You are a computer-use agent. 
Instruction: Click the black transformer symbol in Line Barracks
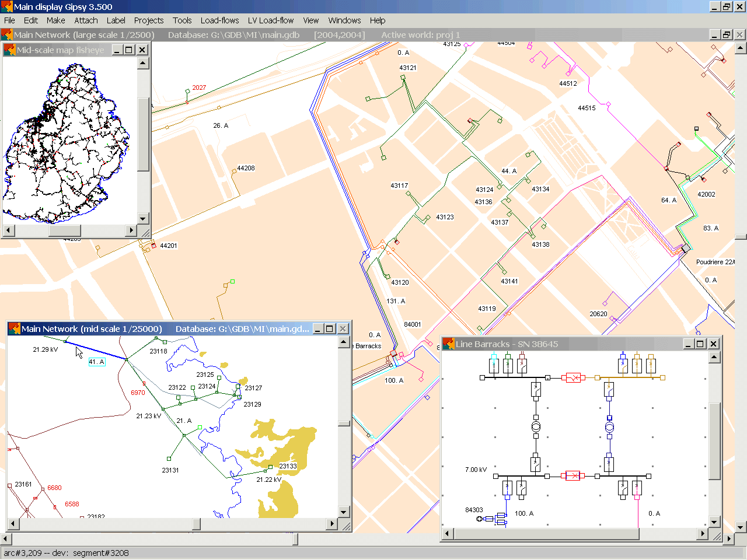[536, 427]
